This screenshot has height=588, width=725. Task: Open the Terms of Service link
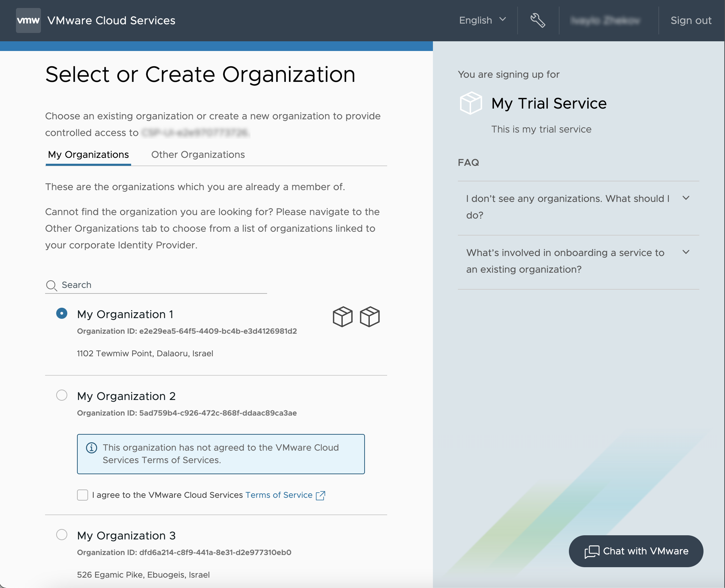(x=280, y=495)
